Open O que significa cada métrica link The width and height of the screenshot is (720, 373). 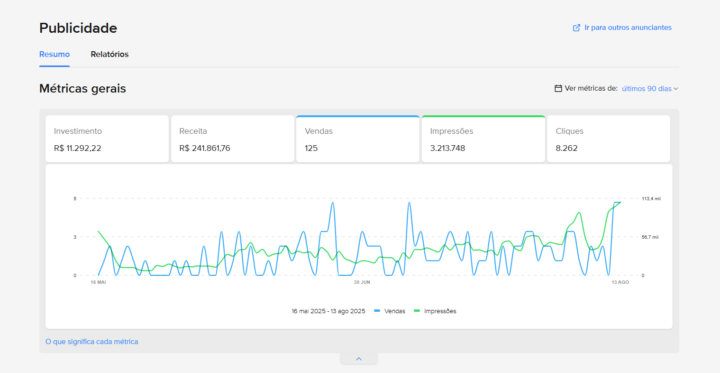click(x=92, y=342)
